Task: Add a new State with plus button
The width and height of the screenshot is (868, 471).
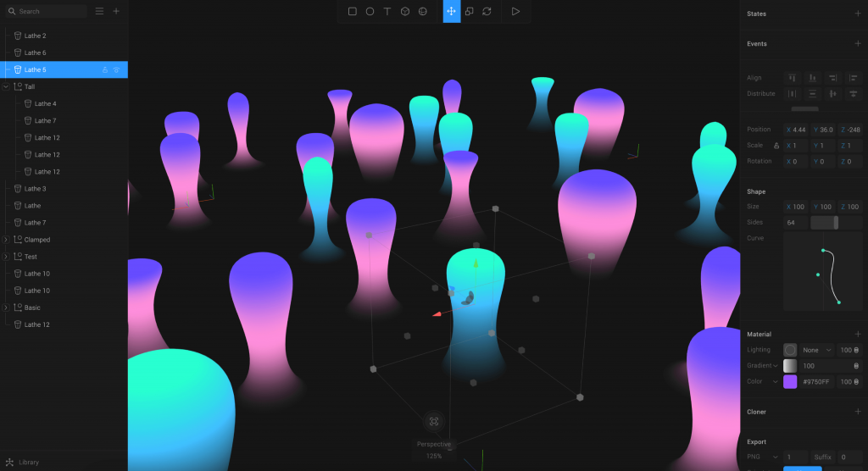Action: pyautogui.click(x=857, y=14)
